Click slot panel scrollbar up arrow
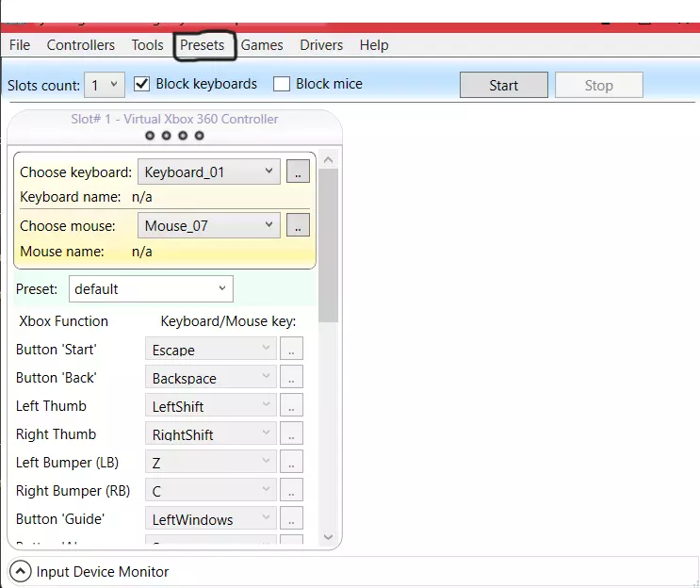 [329, 160]
